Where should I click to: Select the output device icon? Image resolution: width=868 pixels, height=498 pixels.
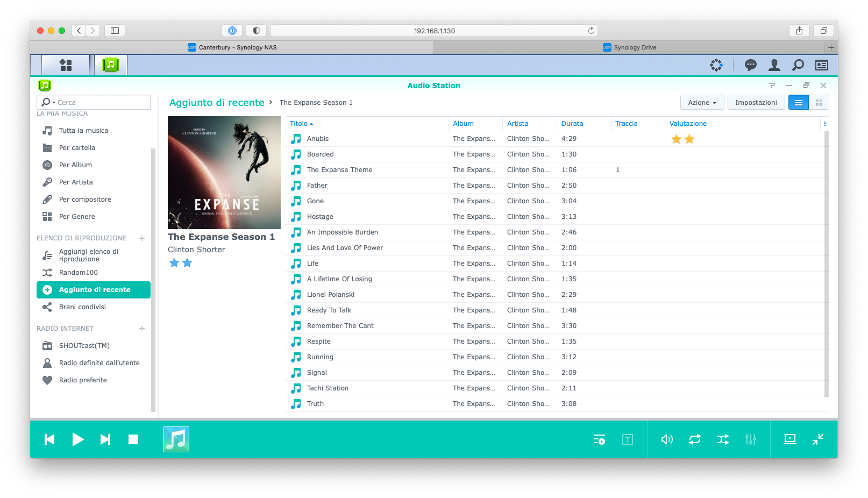pos(790,439)
